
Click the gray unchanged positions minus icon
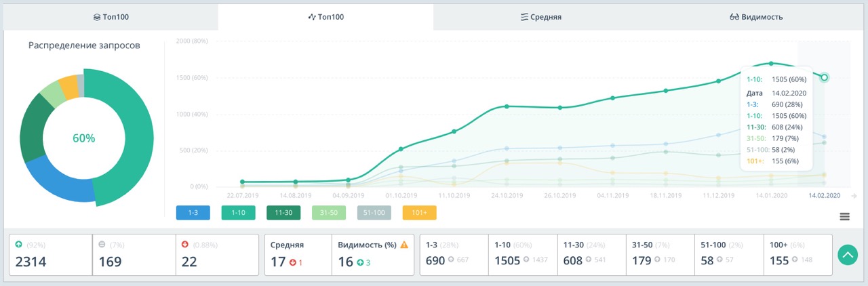102,245
